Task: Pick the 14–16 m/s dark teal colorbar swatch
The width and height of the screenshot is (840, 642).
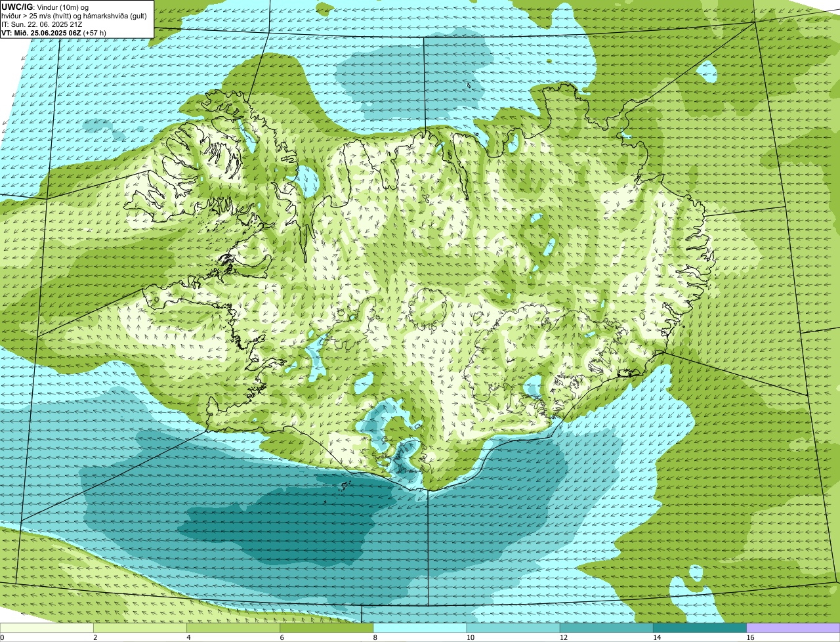Action: coord(700,628)
